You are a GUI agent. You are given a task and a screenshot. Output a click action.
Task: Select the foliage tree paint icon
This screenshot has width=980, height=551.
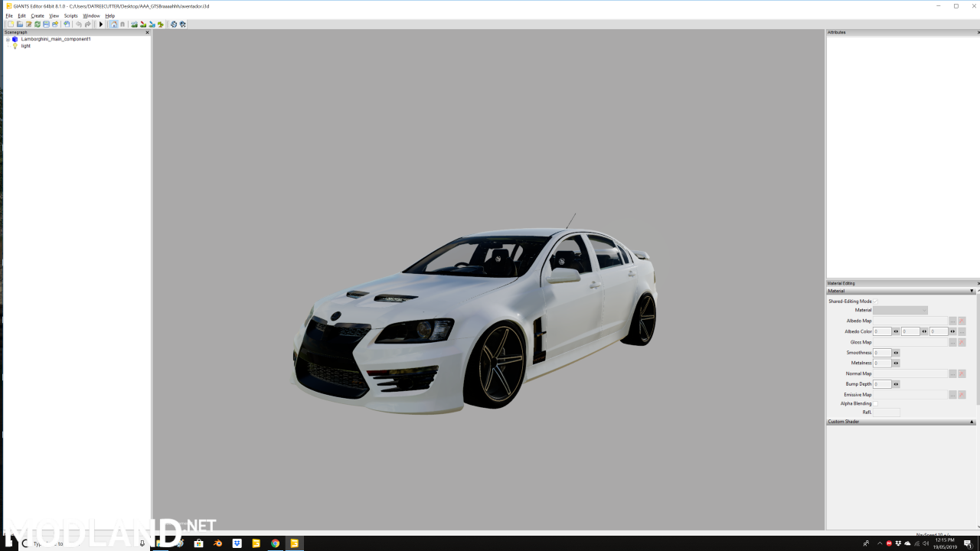[x=161, y=24]
